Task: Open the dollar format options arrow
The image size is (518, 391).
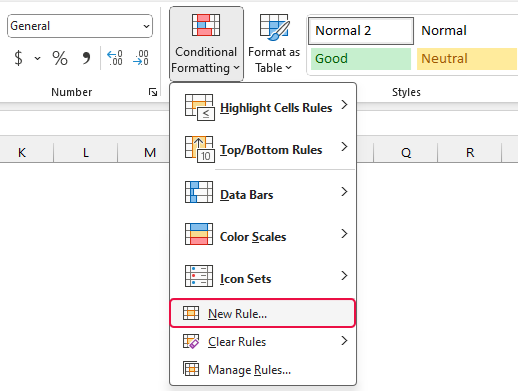Action: [37, 58]
